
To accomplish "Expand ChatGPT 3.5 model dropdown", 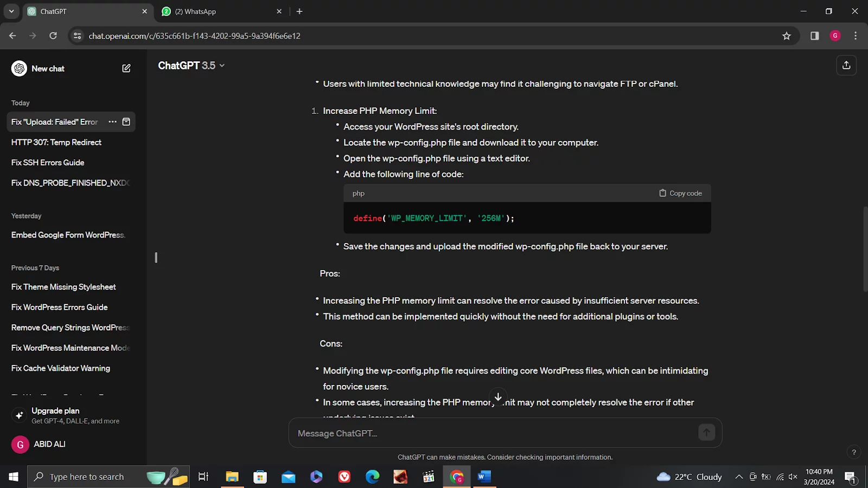I will pos(191,66).
